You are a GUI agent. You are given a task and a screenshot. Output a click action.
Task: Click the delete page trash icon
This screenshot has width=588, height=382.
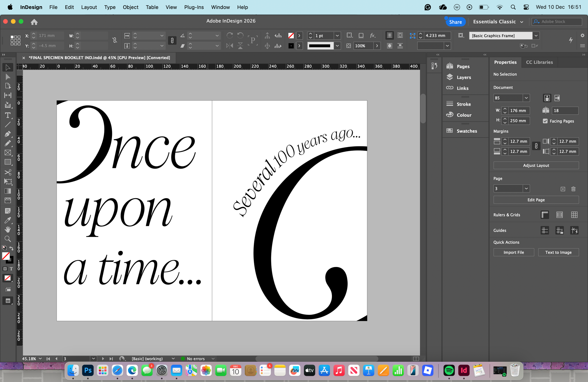click(573, 189)
